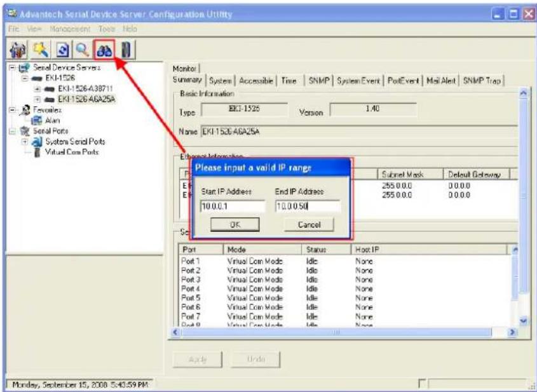Collapse the EKI-1526 group node
The width and height of the screenshot is (537, 392).
[x=25, y=78]
